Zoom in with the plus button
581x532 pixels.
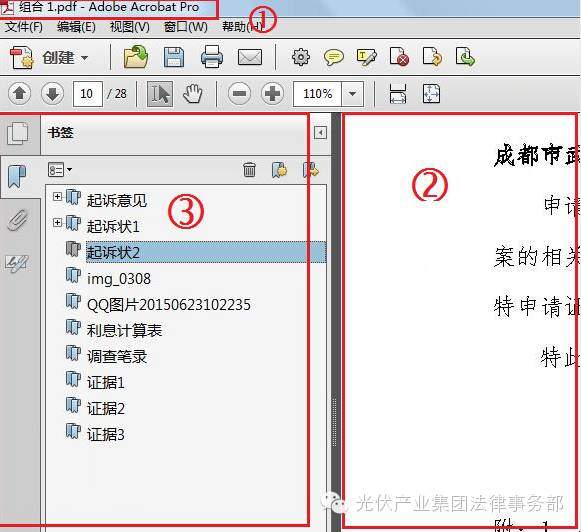tap(272, 93)
